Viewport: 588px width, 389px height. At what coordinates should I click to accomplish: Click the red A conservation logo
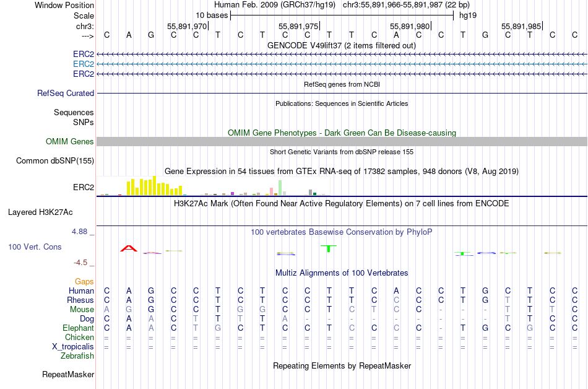(129, 248)
